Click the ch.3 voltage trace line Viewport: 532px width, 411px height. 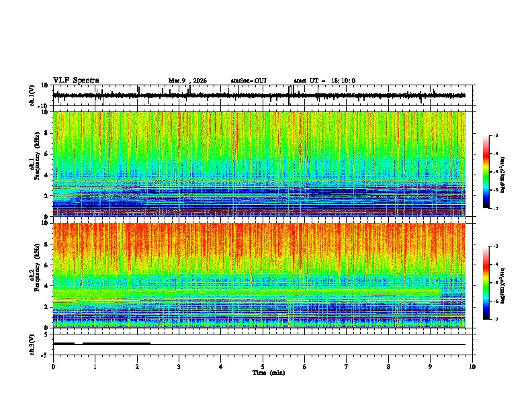[x=259, y=345]
